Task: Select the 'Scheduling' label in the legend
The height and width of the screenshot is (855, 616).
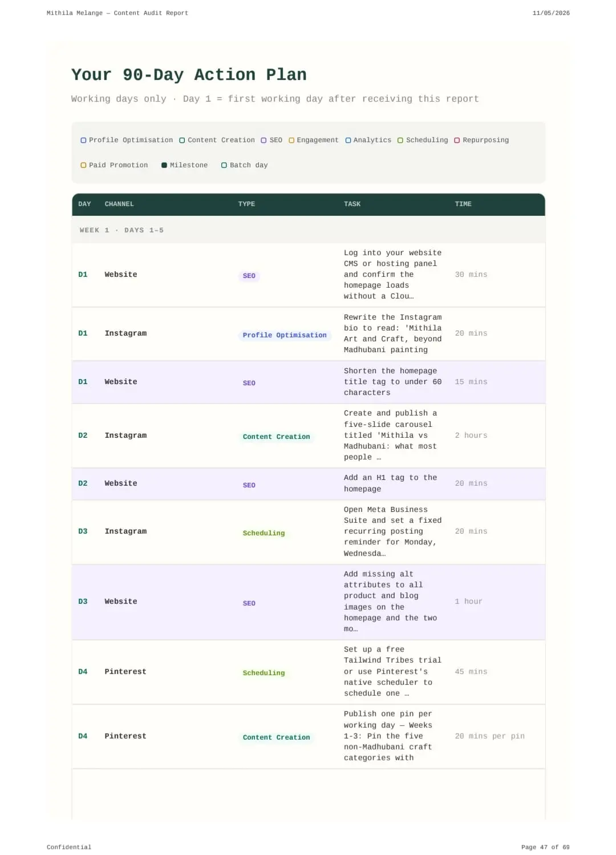Action: click(x=427, y=140)
